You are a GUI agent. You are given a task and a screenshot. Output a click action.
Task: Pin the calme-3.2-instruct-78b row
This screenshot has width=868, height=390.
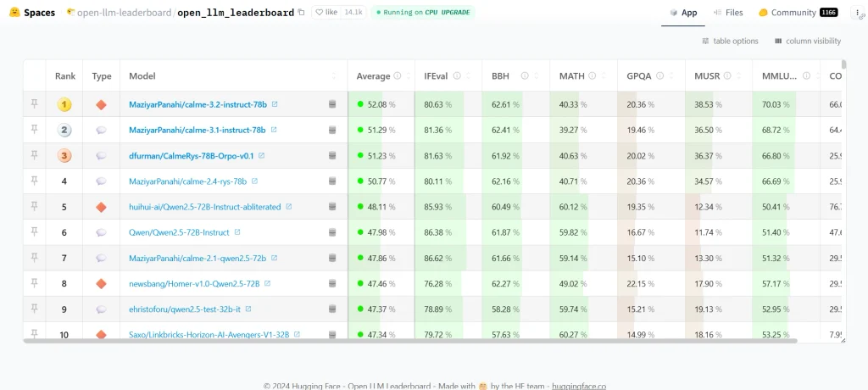pos(34,103)
